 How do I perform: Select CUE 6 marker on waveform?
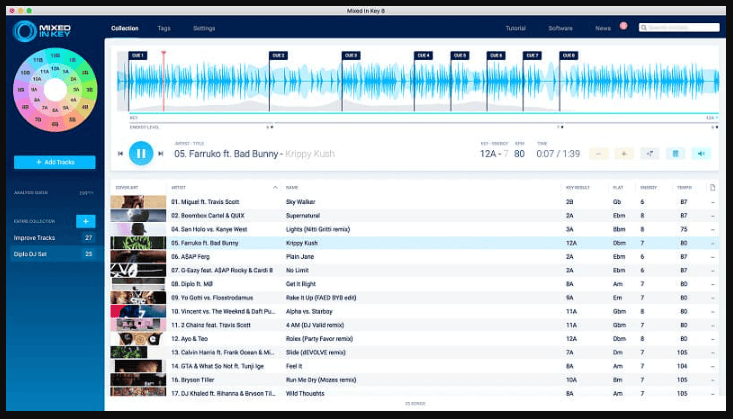tap(496, 56)
